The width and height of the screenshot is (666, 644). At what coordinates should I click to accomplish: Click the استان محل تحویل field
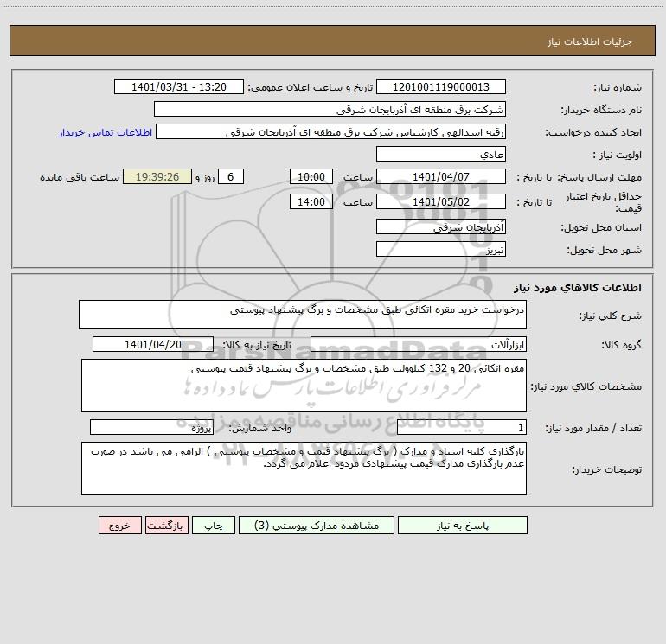pyautogui.click(x=441, y=226)
